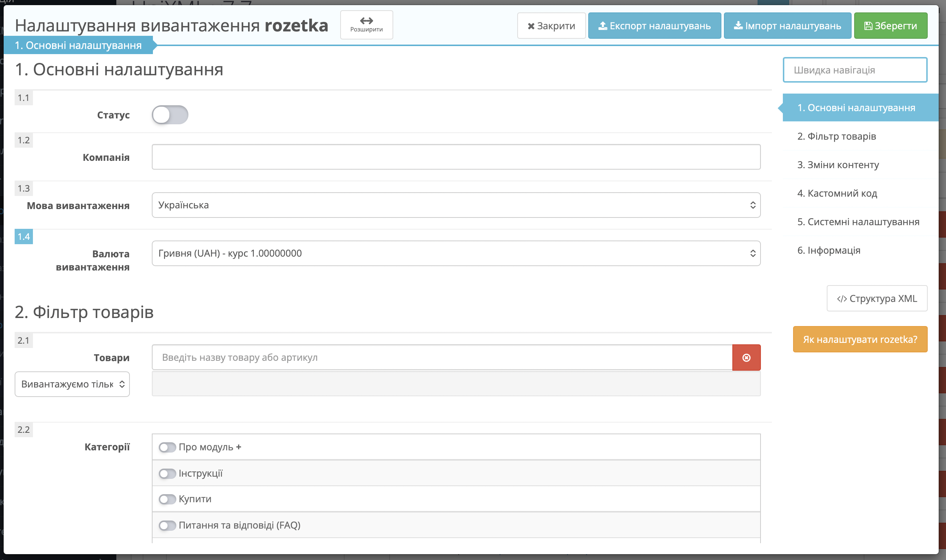946x560 pixels.
Task: Click the Зберегти save button
Action: 890,26
